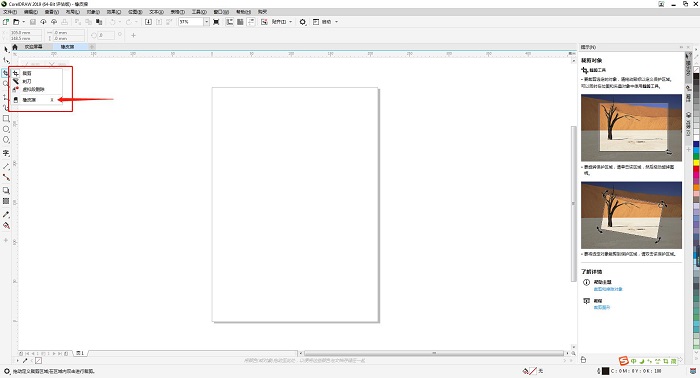This screenshot has width=700, height=378.
Task: Switch to the Welcome Screen tab
Action: tap(33, 46)
